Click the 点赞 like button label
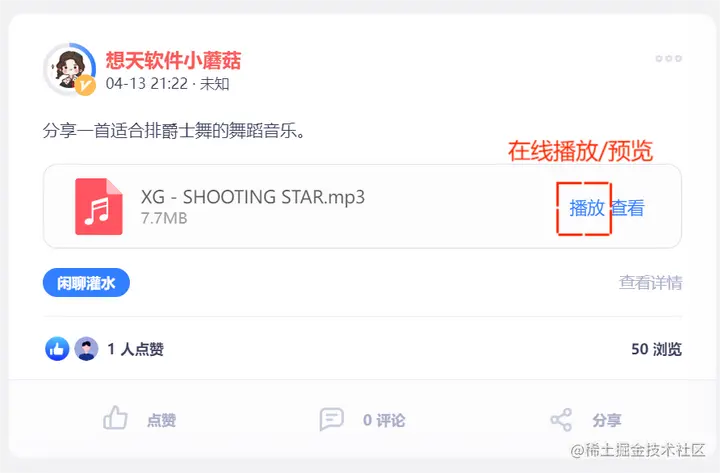Image resolution: width=720 pixels, height=473 pixels. click(x=161, y=420)
